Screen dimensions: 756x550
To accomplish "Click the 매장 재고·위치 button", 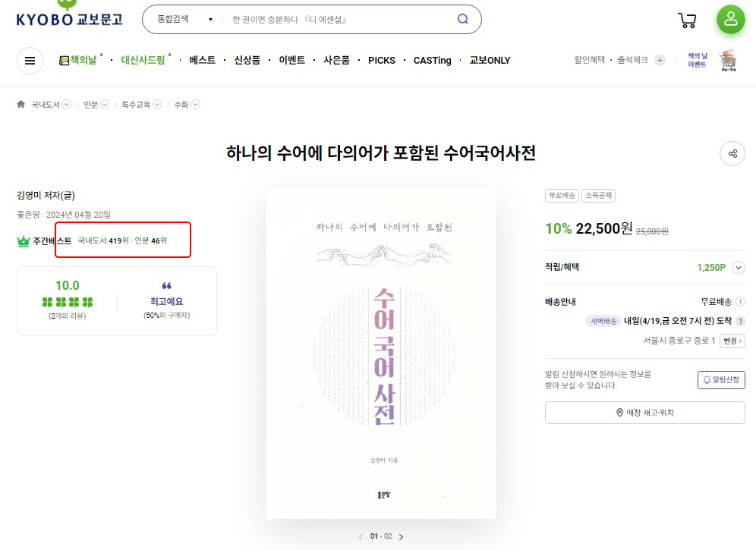I will tap(644, 413).
